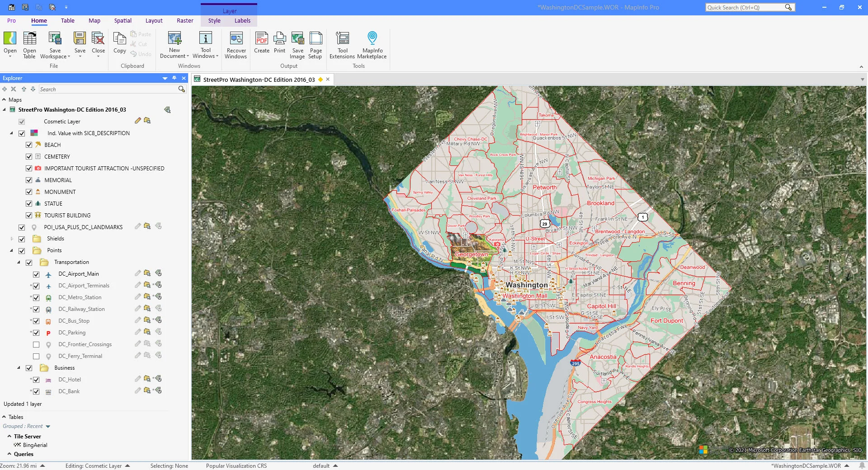Viewport: 868px width, 470px height.
Task: Click the Ind. Value theme color swatch
Action: pos(34,133)
